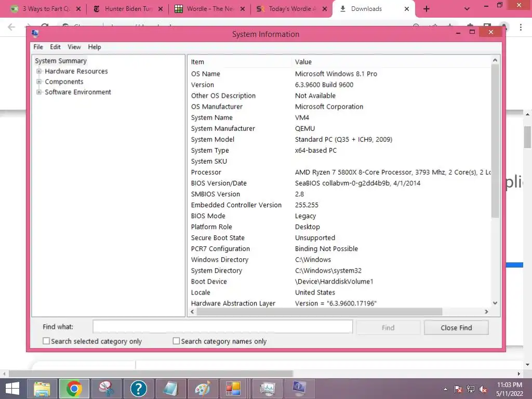Select the Components tree item
The width and height of the screenshot is (532, 399).
pos(64,82)
